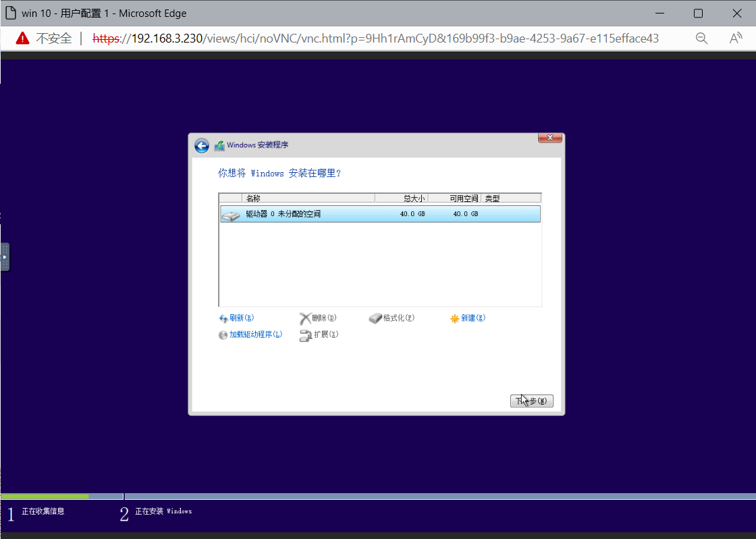Click the setup progress bar

coord(378,496)
